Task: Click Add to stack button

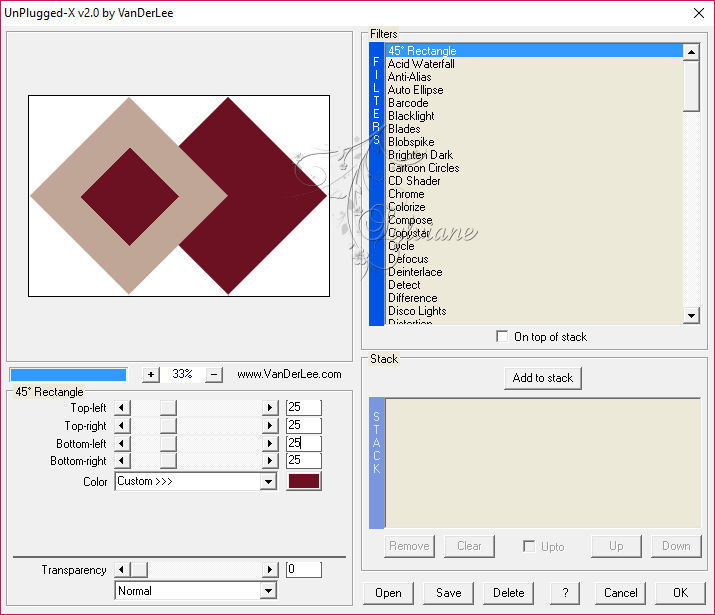Action: point(543,378)
